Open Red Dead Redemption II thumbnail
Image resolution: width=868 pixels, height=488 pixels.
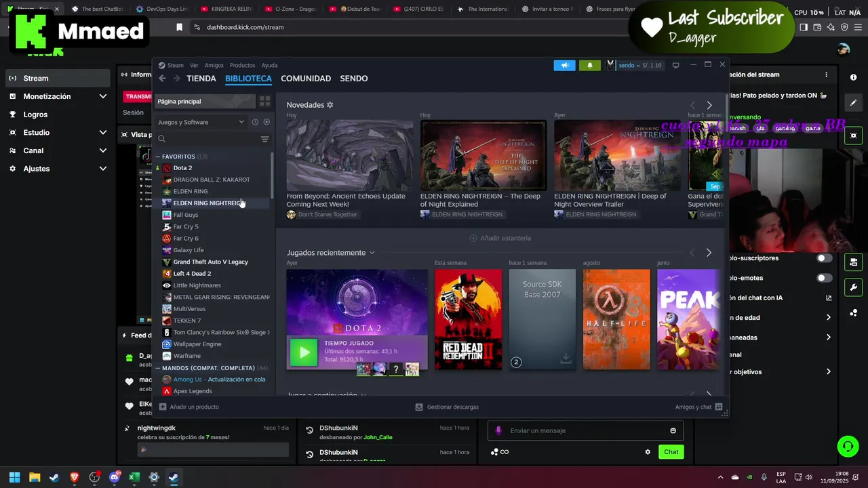pyautogui.click(x=469, y=319)
